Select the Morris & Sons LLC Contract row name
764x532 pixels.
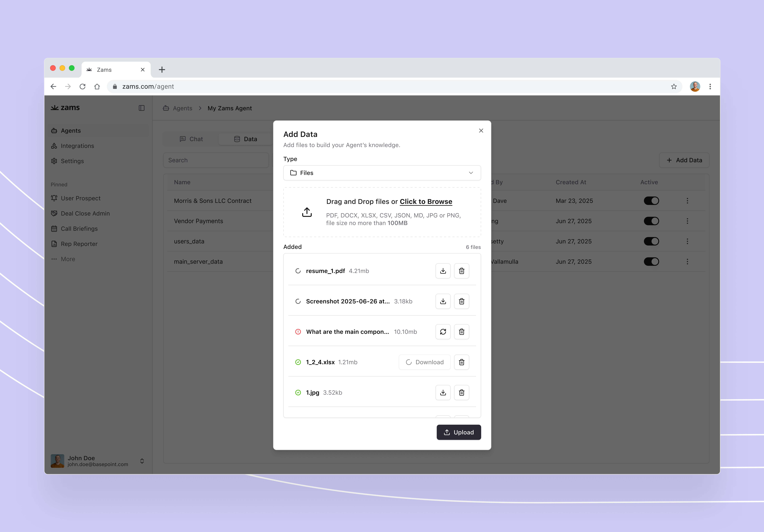point(213,201)
